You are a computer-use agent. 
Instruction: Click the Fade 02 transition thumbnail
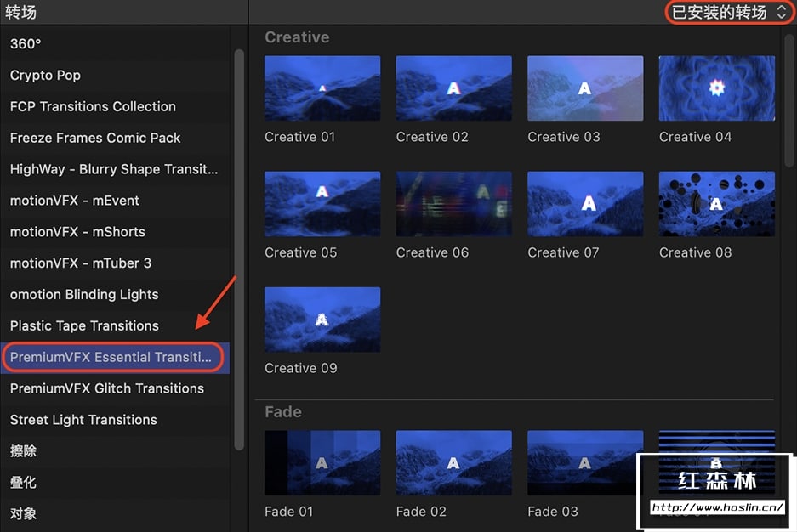coord(454,462)
